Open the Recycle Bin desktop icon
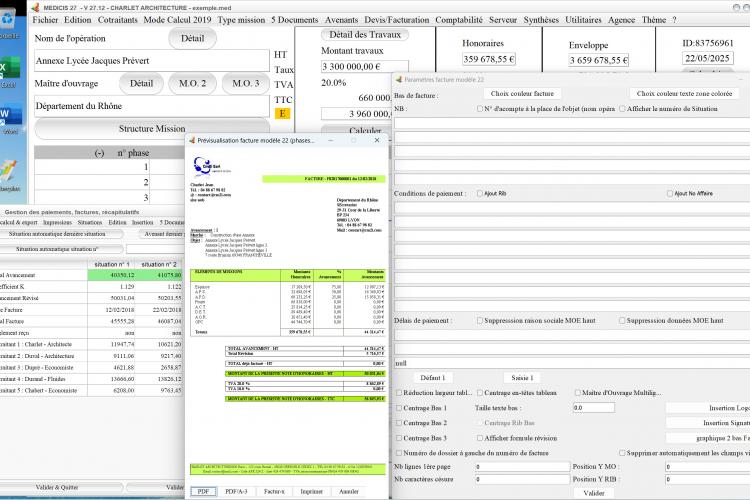 (8, 20)
